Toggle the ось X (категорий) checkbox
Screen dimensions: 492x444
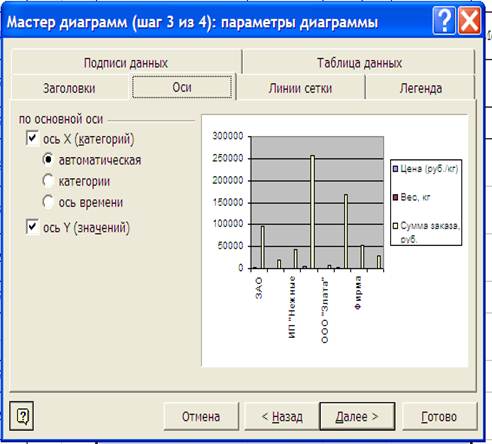pyautogui.click(x=32, y=138)
